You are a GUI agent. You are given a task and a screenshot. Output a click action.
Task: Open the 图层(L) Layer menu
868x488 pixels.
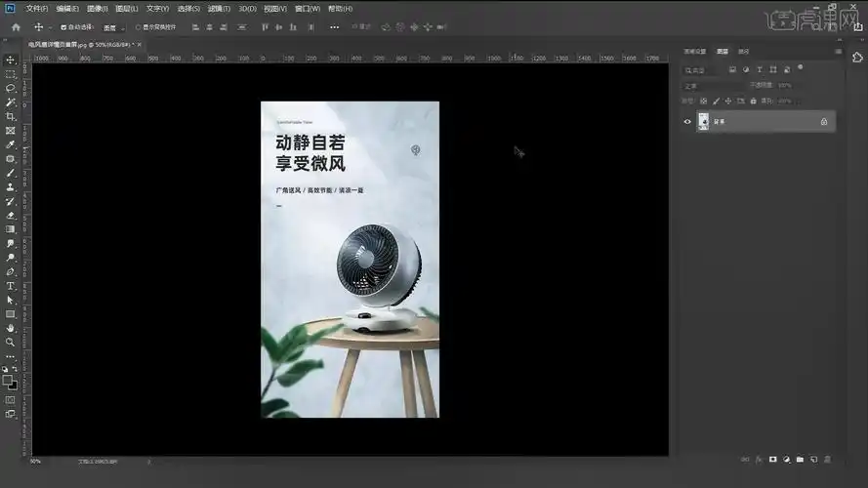[x=127, y=9]
